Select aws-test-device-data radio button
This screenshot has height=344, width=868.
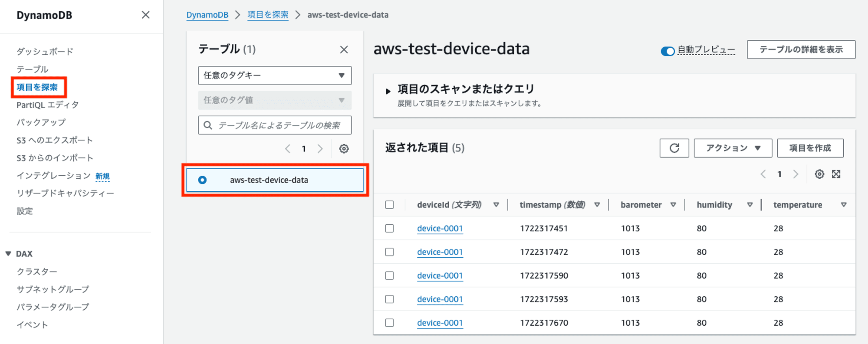[202, 180]
